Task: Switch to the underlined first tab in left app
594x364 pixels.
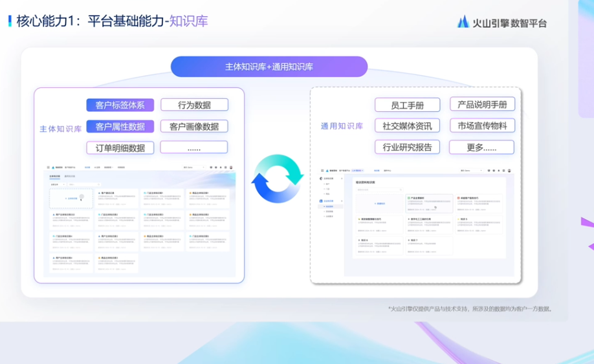Action: [55, 177]
